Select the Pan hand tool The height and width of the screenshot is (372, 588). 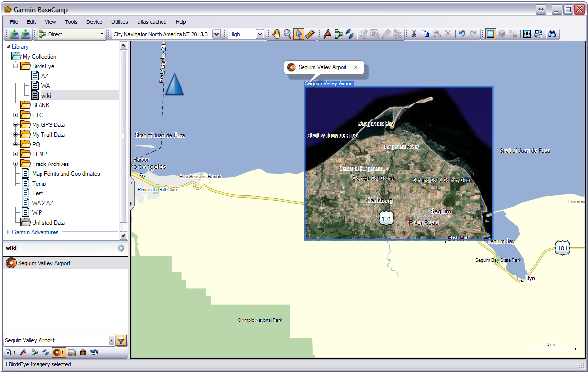coord(277,34)
